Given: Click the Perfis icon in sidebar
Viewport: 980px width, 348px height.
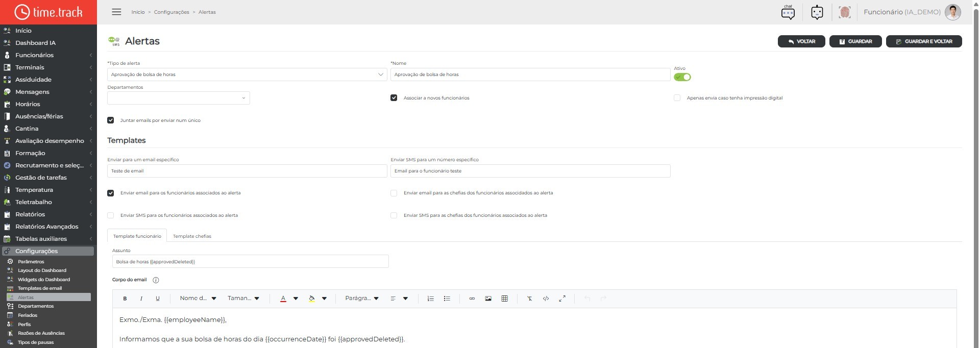Looking at the screenshot, I should click(x=10, y=324).
